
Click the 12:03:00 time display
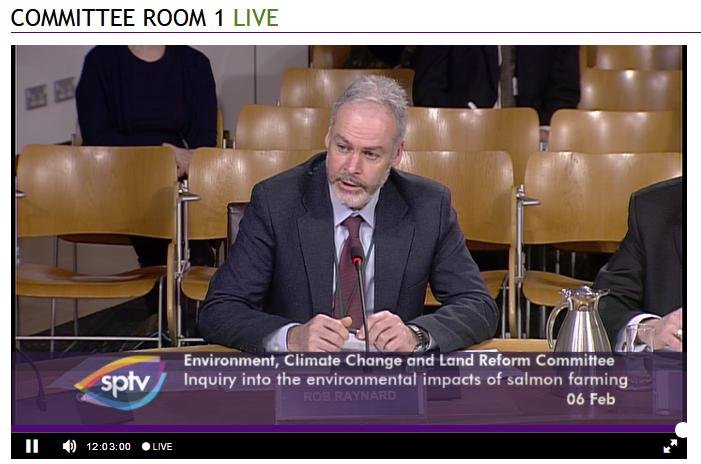[109, 447]
